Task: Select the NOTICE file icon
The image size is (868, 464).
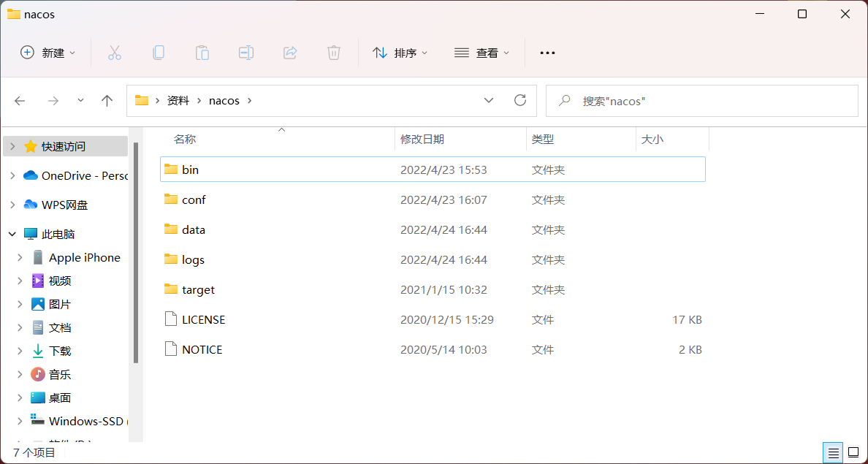Action: 171,349
